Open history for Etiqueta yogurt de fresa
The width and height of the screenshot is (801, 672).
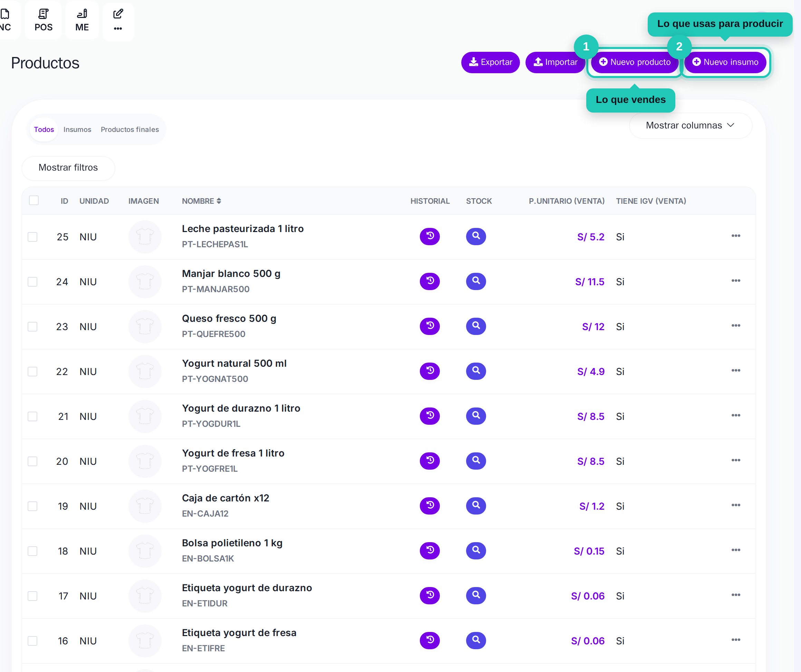click(x=430, y=641)
